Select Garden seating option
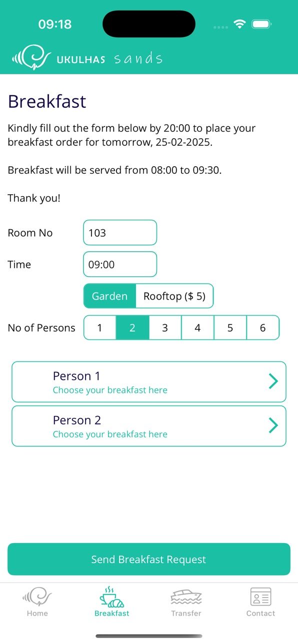298x644 pixels. click(x=109, y=296)
